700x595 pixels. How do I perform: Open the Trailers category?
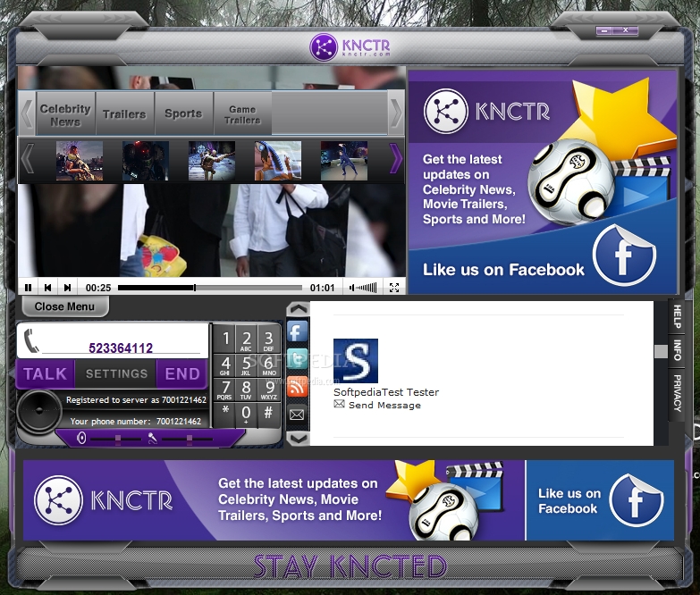tap(124, 114)
